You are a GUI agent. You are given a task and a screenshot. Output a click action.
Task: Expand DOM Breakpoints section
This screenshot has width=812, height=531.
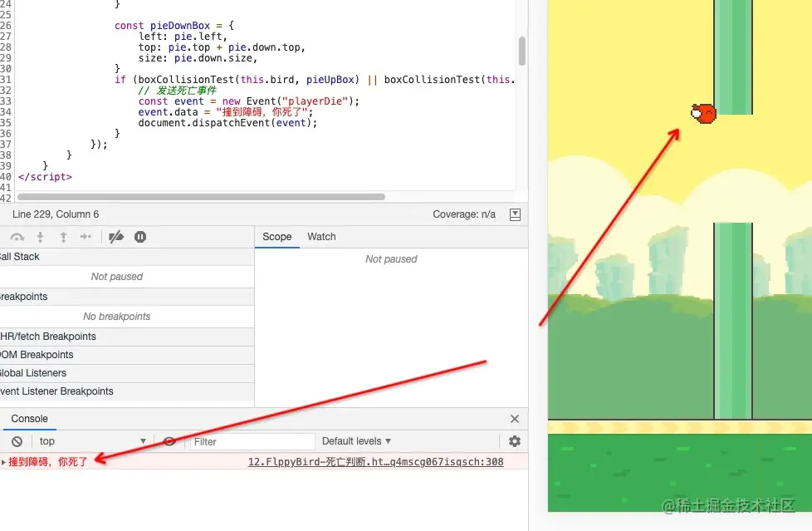[127, 355]
